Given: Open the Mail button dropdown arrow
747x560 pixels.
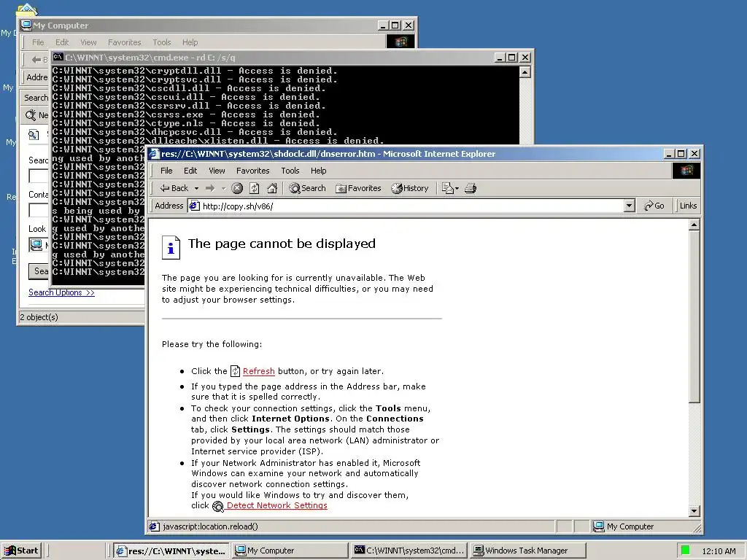Looking at the screenshot, I should [457, 189].
